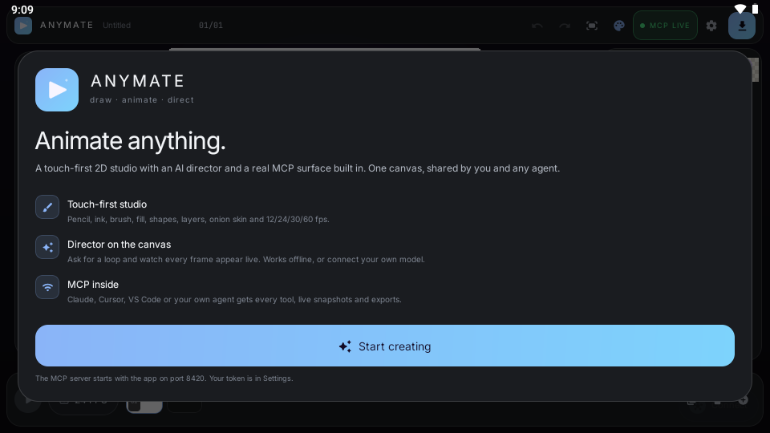Click the redo arrow in top bar
The image size is (770, 433).
pos(565,26)
